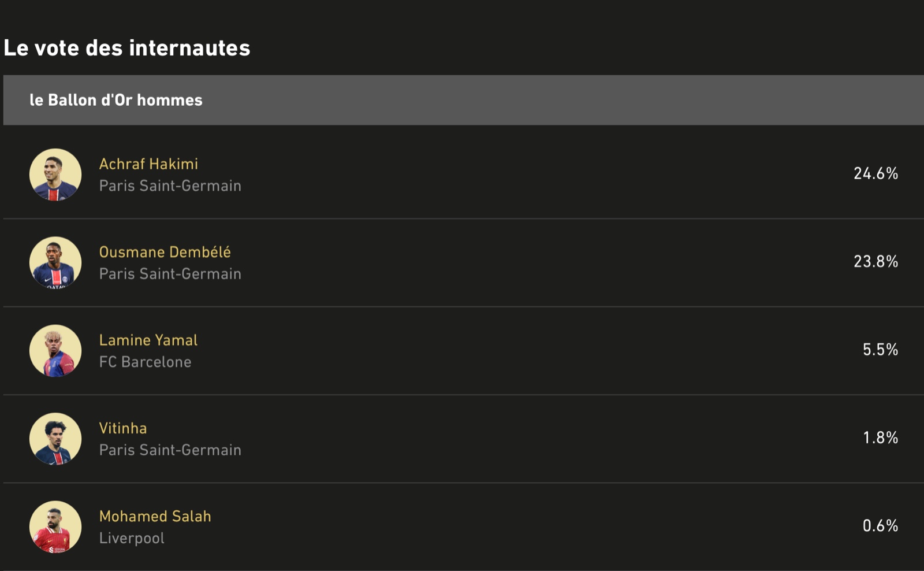Image resolution: width=924 pixels, height=571 pixels.
Task: Open the Lamine Yamal name link
Action: (x=148, y=340)
